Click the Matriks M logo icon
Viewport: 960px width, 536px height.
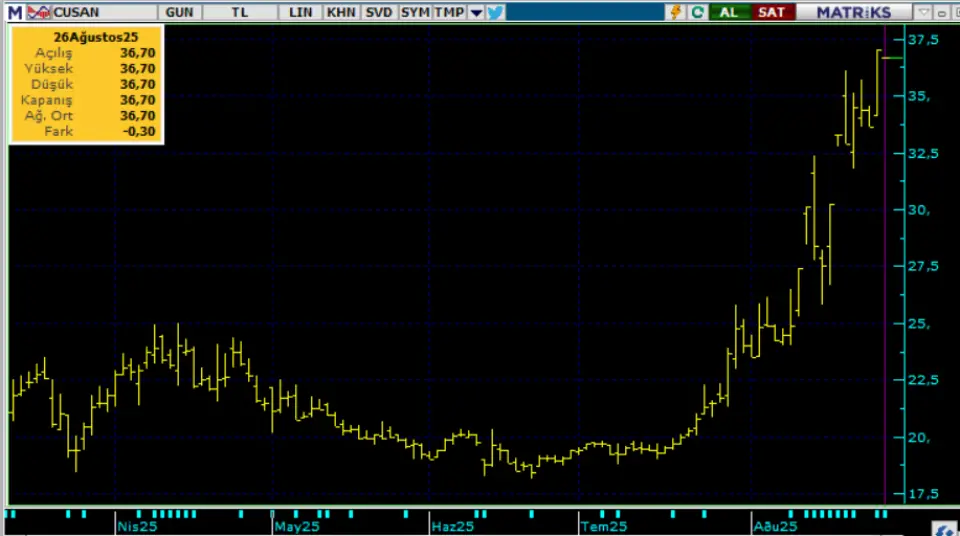tap(13, 12)
